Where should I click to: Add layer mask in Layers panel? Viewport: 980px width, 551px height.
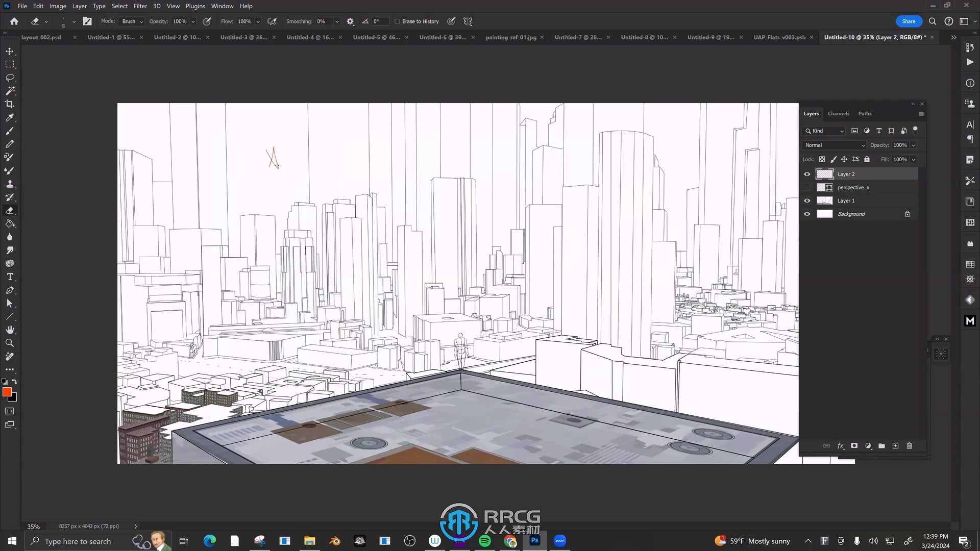pos(854,446)
